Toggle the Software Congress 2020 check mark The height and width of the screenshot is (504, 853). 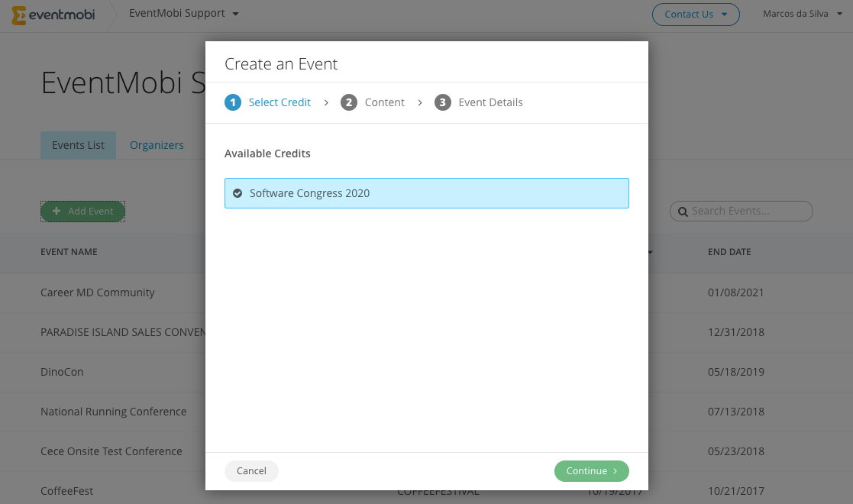click(237, 193)
